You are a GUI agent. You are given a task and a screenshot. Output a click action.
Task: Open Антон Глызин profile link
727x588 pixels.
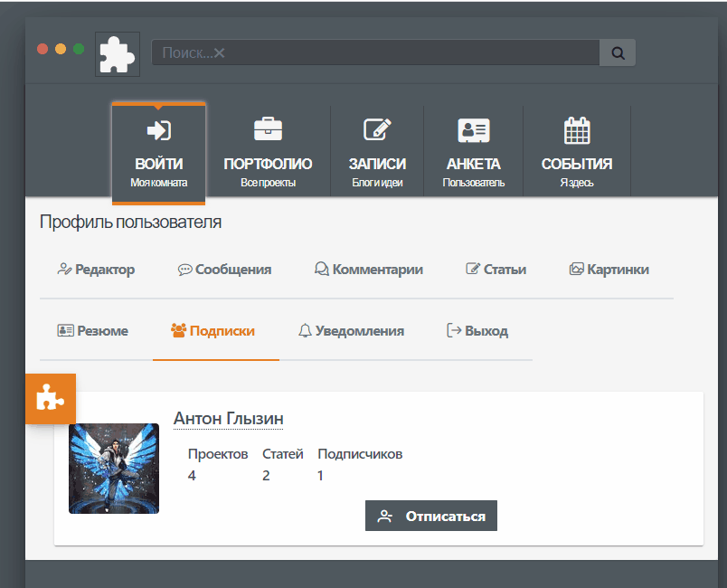tap(228, 418)
